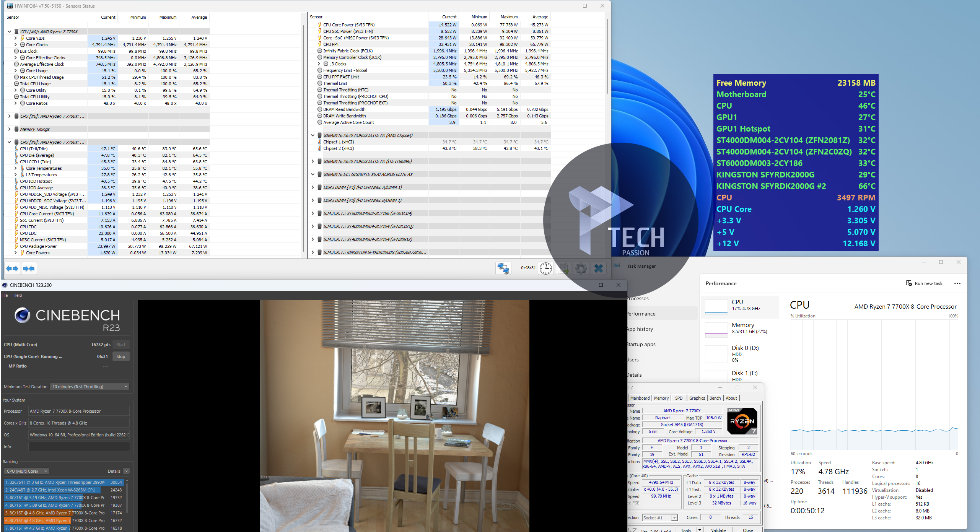Expand the Core Temperatures row
980x532 pixels.
click(x=15, y=168)
